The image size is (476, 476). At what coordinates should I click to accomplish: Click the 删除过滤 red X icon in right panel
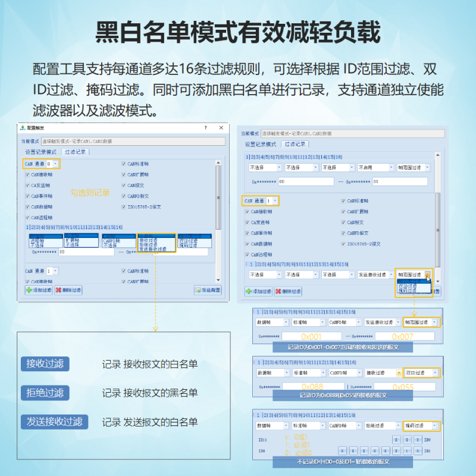click(x=280, y=290)
